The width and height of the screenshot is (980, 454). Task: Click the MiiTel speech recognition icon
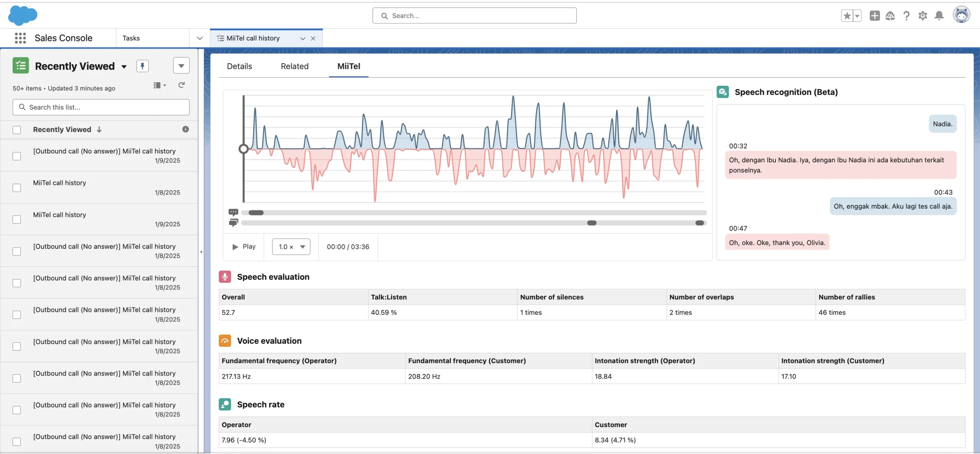(722, 92)
